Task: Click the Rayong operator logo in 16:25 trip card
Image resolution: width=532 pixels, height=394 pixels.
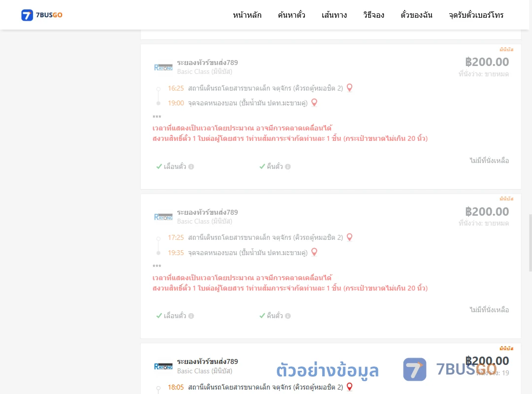Action: 163,67
